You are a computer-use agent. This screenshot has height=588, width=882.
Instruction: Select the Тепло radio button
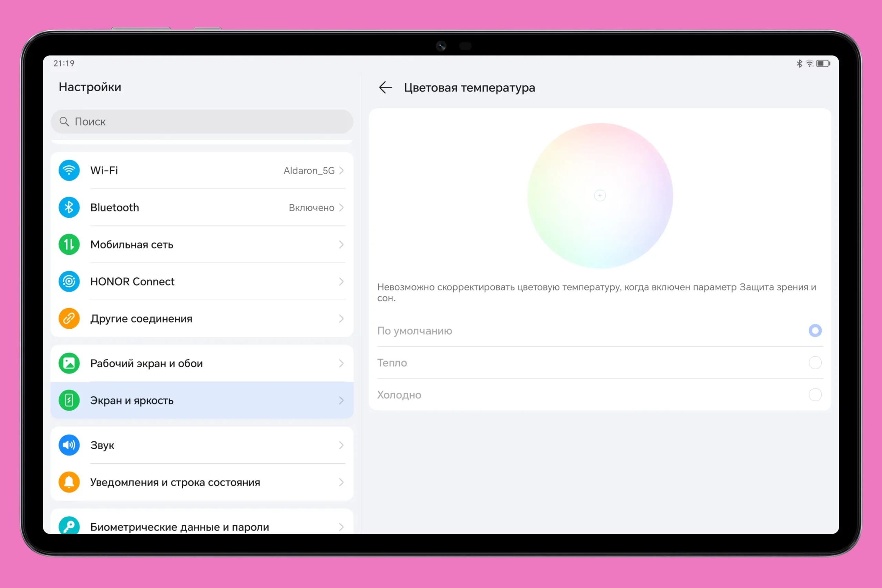[815, 363]
